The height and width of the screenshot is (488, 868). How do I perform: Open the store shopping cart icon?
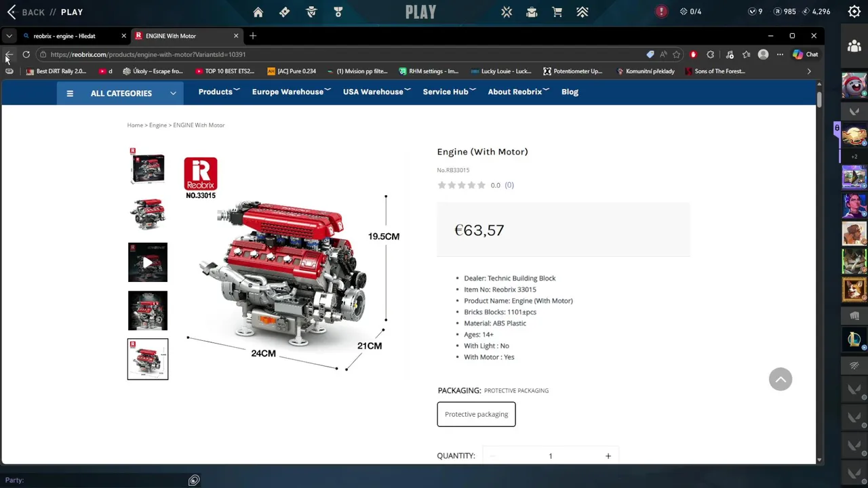pyautogui.click(x=557, y=12)
